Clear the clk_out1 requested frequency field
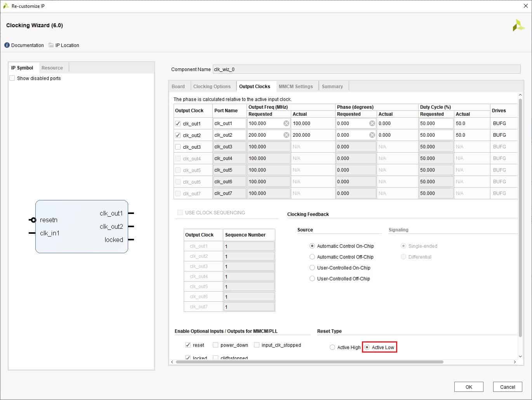The width and height of the screenshot is (532, 400). tap(286, 123)
